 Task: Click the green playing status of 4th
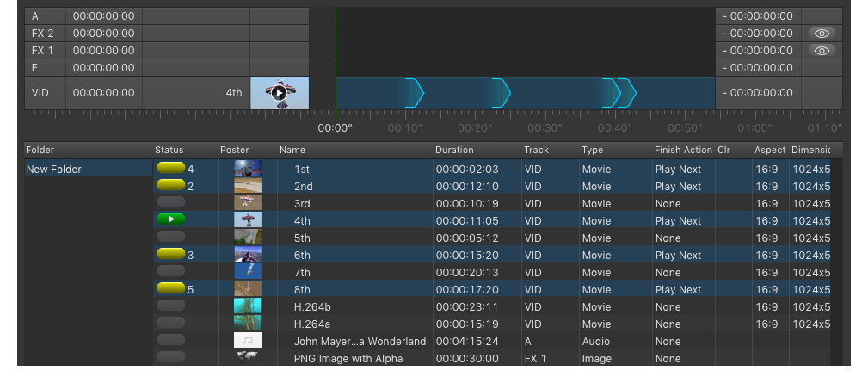click(x=171, y=219)
